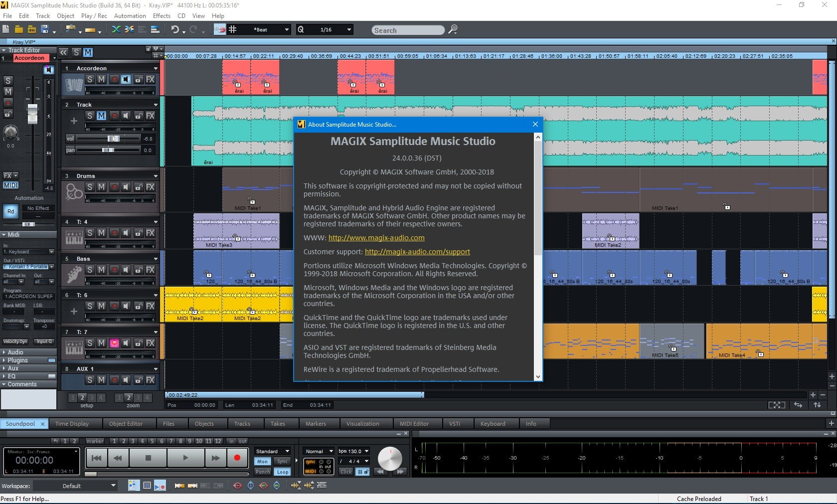Click the mixer icon in the bottom toolbar
837x504 pixels.
coord(147,485)
